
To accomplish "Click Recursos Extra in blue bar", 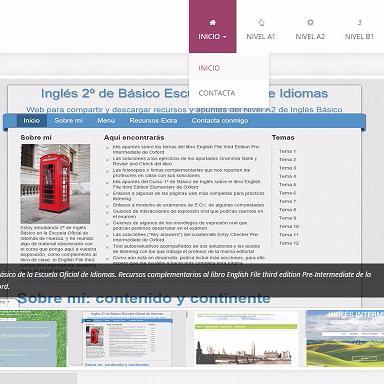I will tap(153, 121).
